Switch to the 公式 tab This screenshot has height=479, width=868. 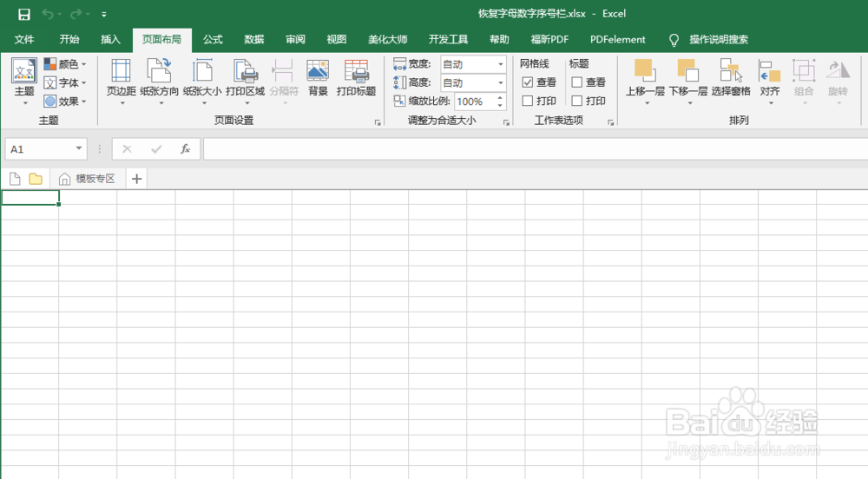[x=213, y=39]
